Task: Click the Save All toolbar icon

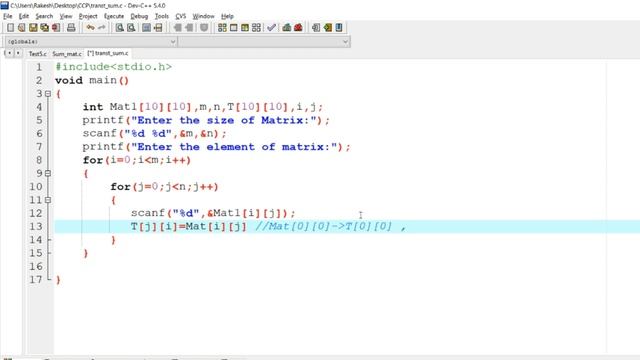Action: tap(44, 28)
